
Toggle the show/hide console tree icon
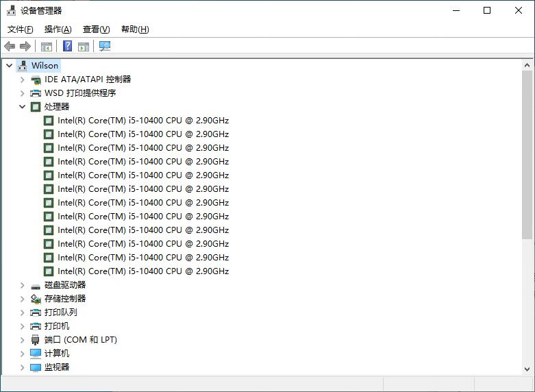coord(46,46)
